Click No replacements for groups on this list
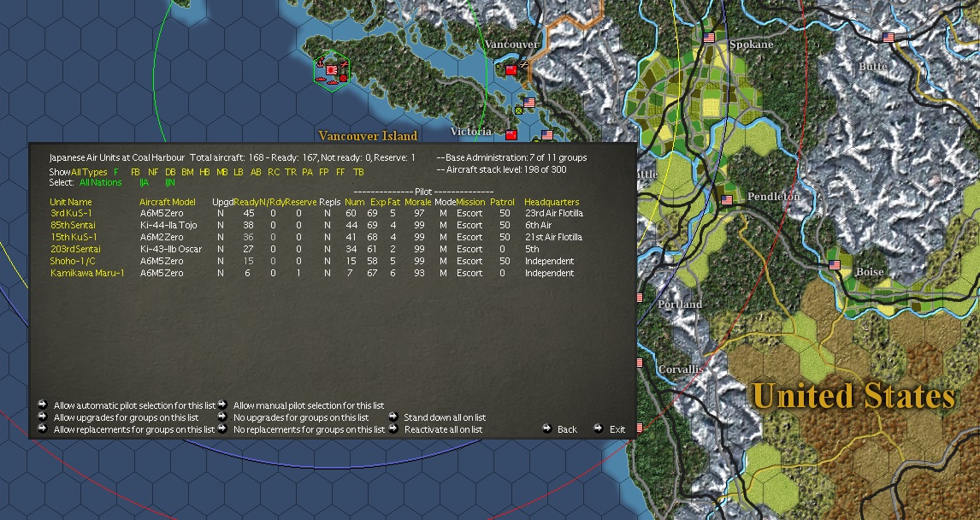This screenshot has height=520, width=980. 310,429
